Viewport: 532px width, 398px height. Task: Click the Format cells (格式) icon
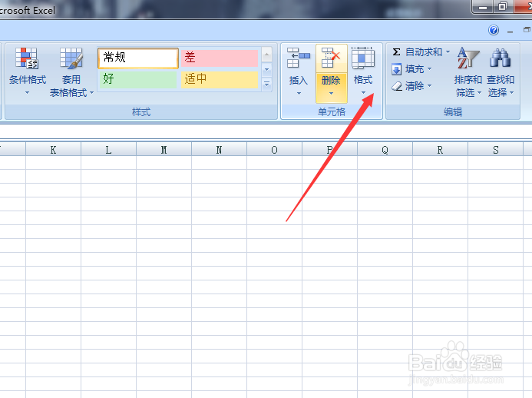pos(363,58)
